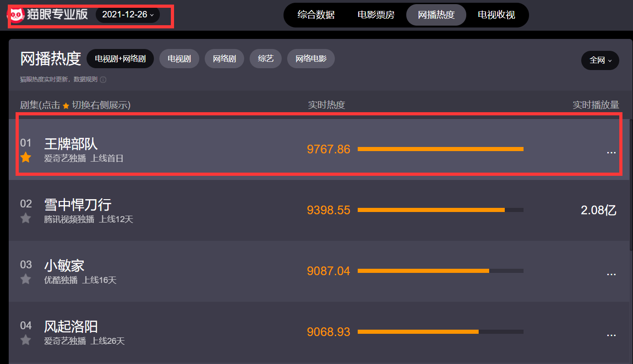Click play count 2.08亿
This screenshot has height=364, width=633.
pos(599,211)
